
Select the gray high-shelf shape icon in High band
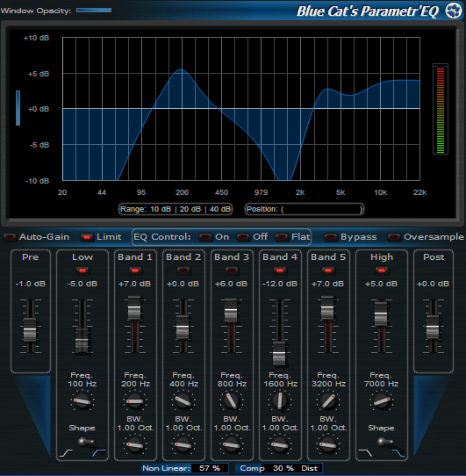(365, 453)
